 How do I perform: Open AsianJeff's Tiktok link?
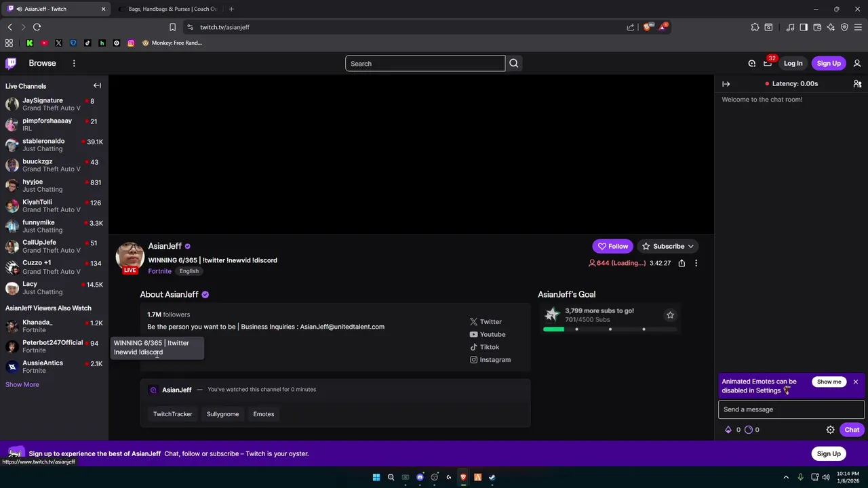tap(484, 347)
